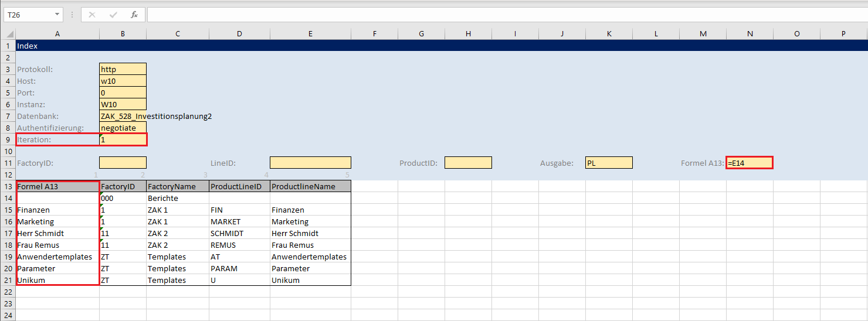Select the cell containing =E14
The width and height of the screenshot is (868, 321).
749,163
